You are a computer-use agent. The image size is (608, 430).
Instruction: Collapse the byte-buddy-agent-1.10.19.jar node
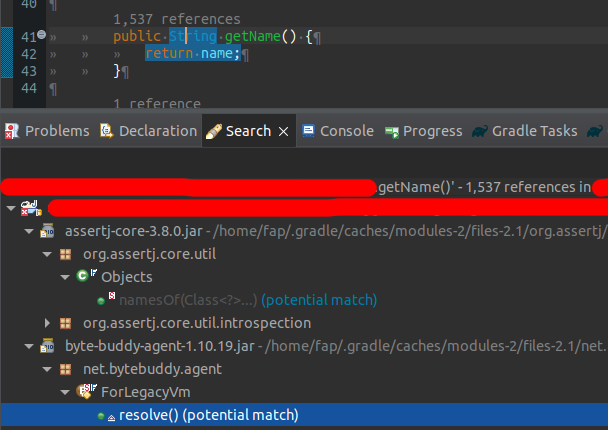(29, 346)
